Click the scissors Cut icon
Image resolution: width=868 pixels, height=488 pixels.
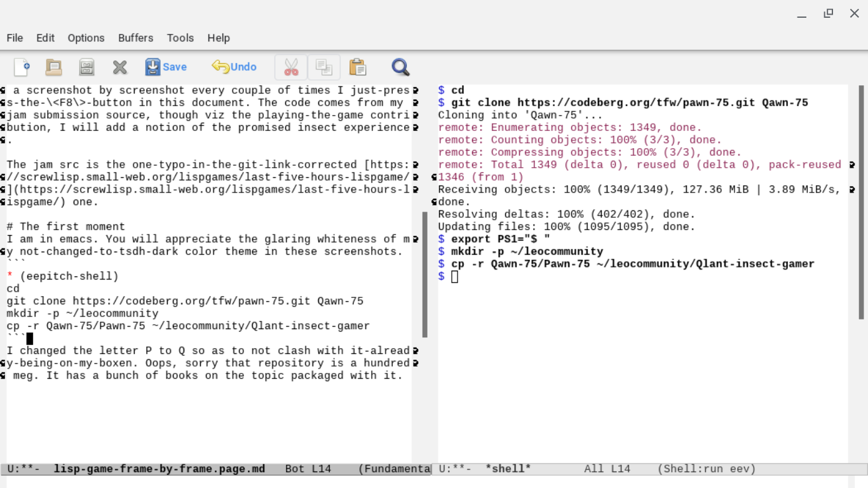pos(291,67)
